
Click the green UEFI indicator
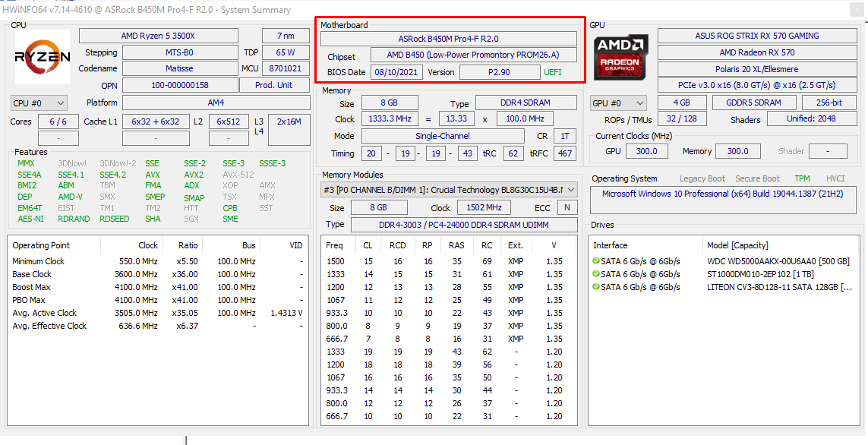[552, 72]
